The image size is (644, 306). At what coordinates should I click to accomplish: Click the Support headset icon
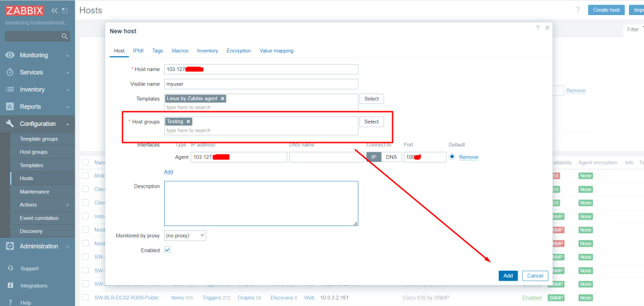pyautogui.click(x=11, y=268)
